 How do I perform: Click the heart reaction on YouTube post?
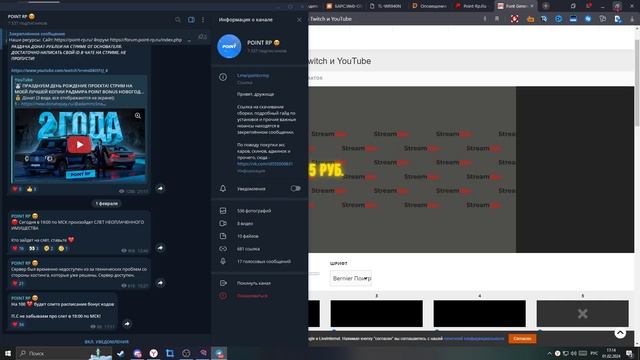point(17,189)
